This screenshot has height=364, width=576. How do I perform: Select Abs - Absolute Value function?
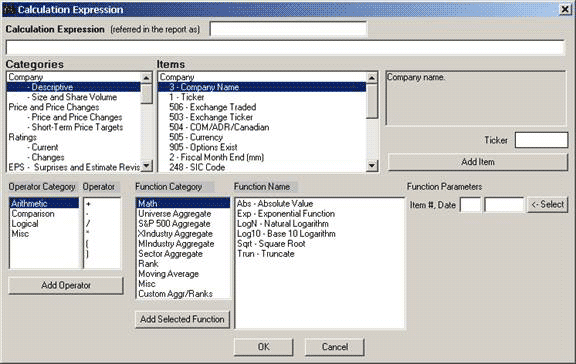pyautogui.click(x=320, y=203)
